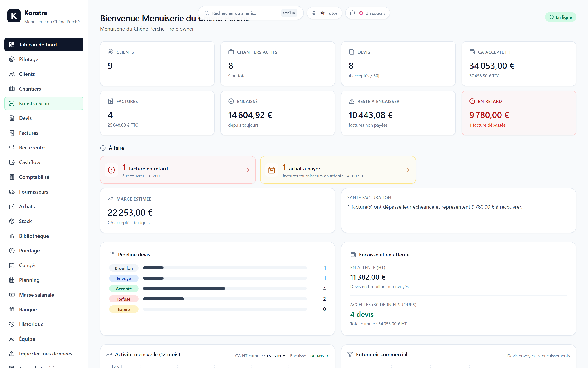Click the red alert icon on facture en retard
This screenshot has height=368, width=588.
[111, 170]
